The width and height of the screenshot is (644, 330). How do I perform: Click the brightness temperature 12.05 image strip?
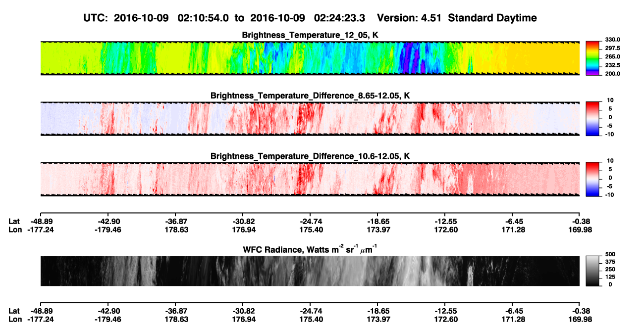pyautogui.click(x=310, y=58)
